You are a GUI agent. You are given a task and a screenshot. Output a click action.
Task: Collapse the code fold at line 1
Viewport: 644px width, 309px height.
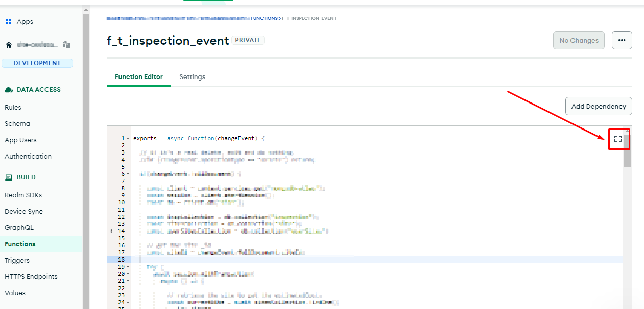pos(128,139)
